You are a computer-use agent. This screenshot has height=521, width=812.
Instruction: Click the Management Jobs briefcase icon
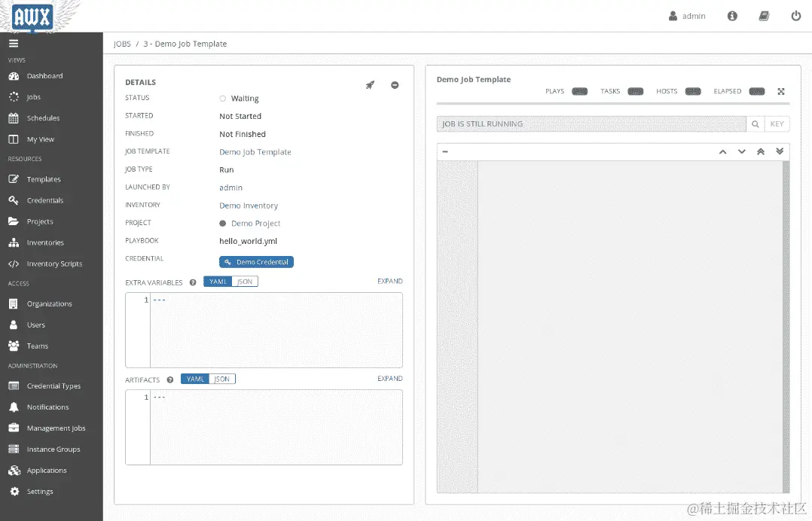coord(14,428)
